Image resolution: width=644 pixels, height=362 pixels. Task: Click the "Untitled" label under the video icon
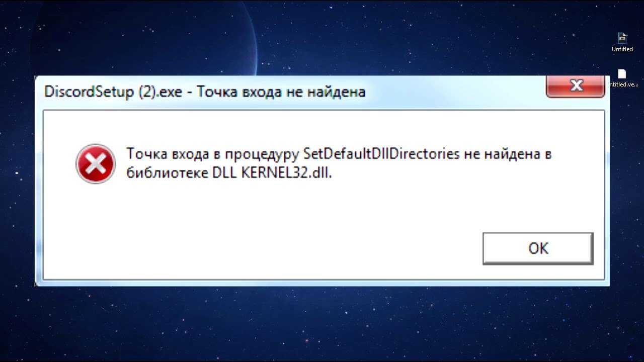[622, 49]
